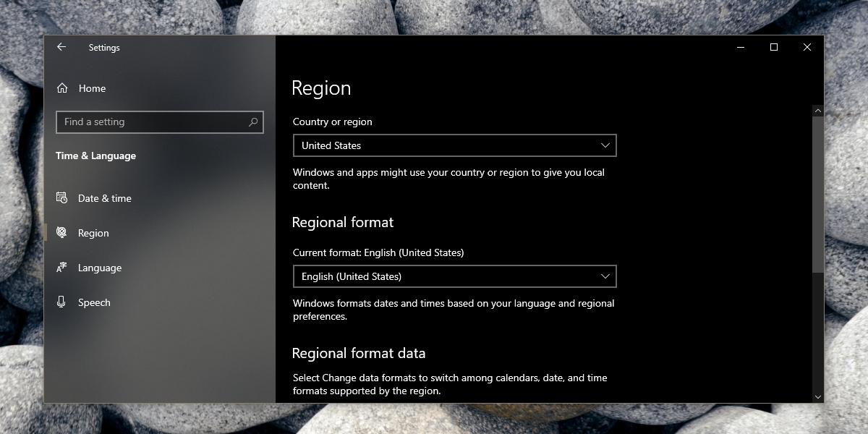Click the Region globe icon
The height and width of the screenshot is (434, 868).
click(x=62, y=233)
